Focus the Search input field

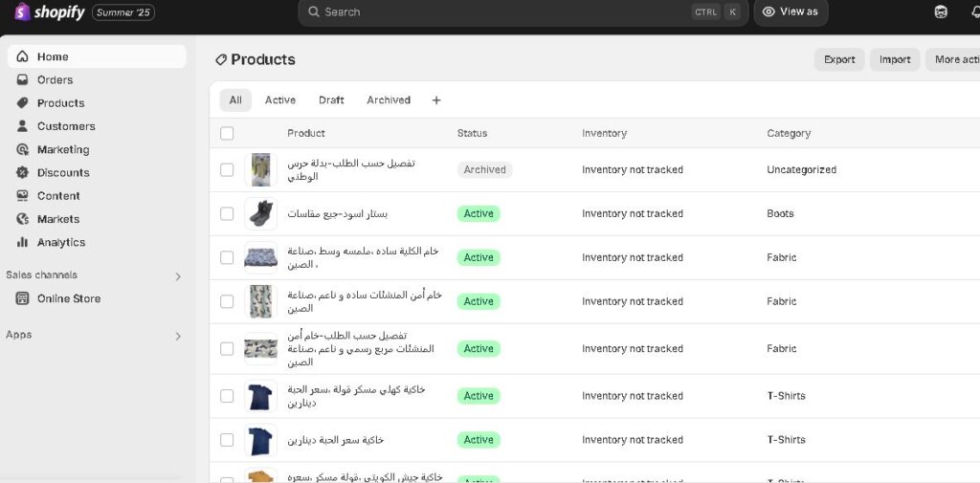click(x=523, y=11)
